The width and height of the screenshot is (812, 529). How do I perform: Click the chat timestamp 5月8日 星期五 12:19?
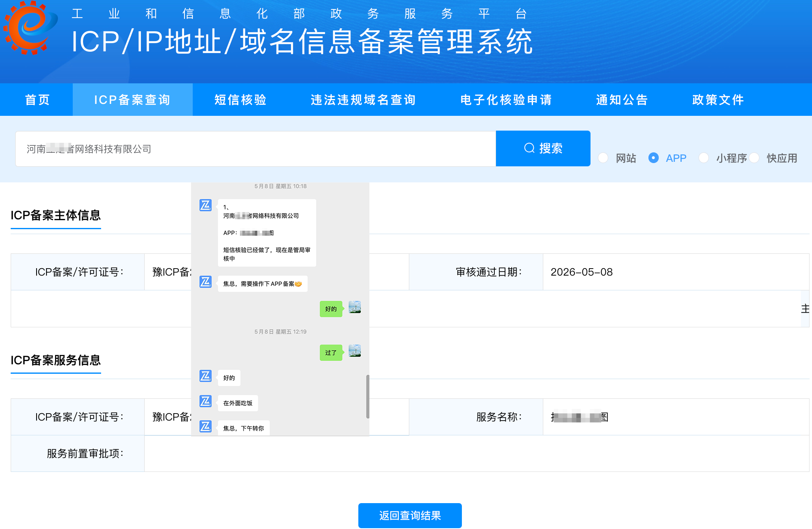tap(280, 331)
